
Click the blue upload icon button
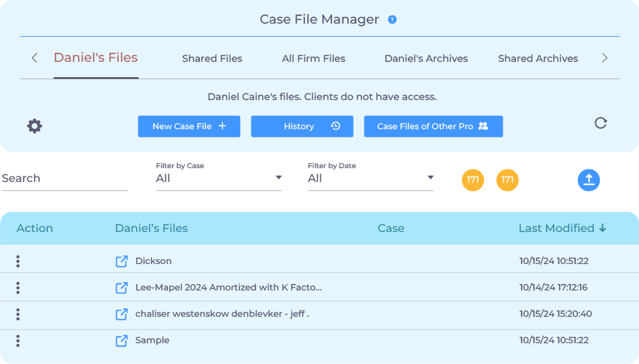(588, 180)
